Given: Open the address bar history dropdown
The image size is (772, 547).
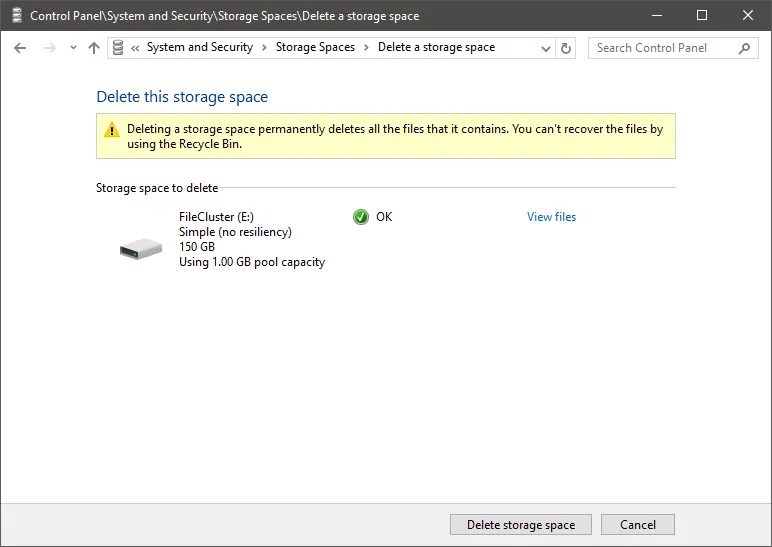Looking at the screenshot, I should (546, 48).
